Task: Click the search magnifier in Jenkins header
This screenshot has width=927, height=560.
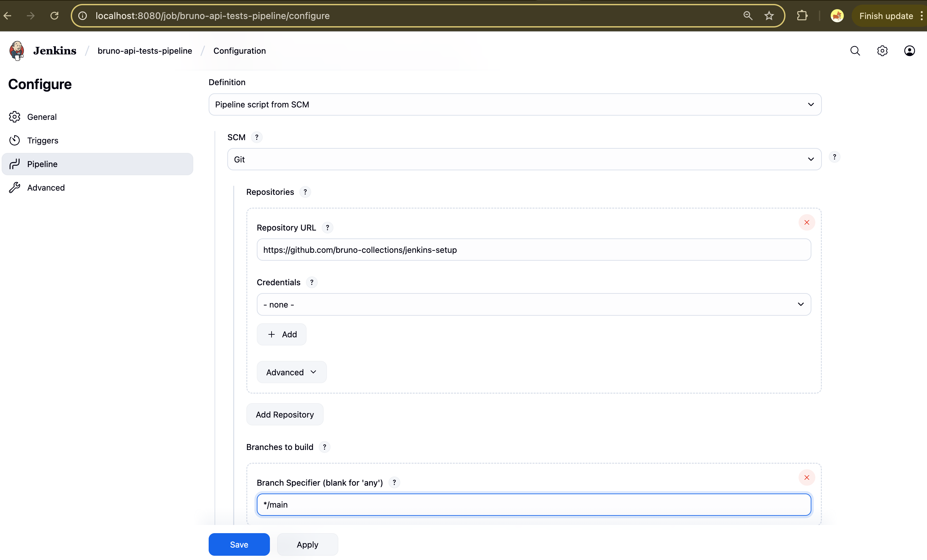Action: (x=856, y=50)
